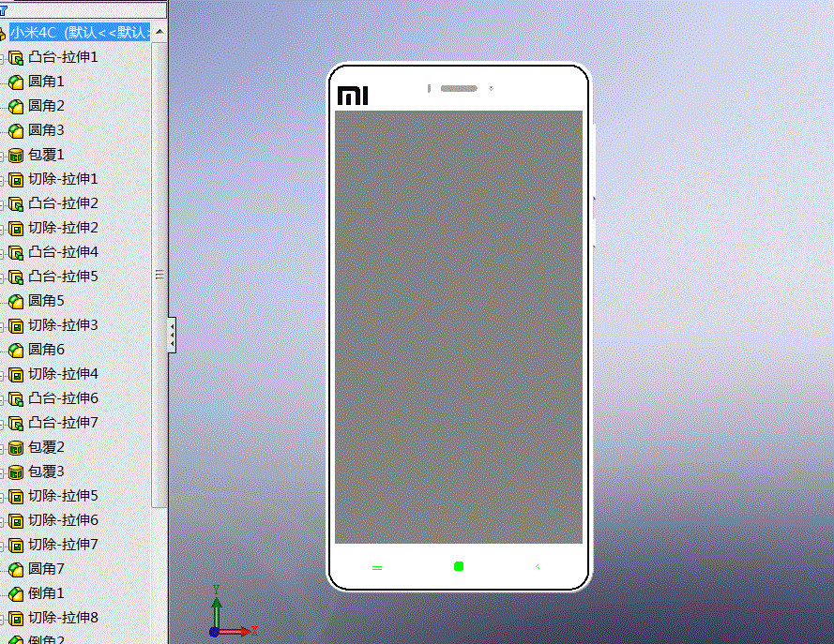The height and width of the screenshot is (644, 834).
Task: Click the filter funnel icon atop the tree
Action: (3, 10)
